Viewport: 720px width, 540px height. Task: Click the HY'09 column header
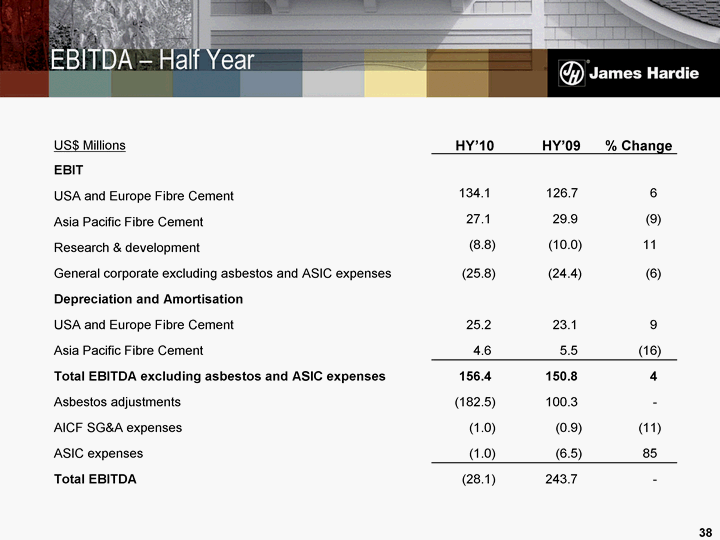561,146
